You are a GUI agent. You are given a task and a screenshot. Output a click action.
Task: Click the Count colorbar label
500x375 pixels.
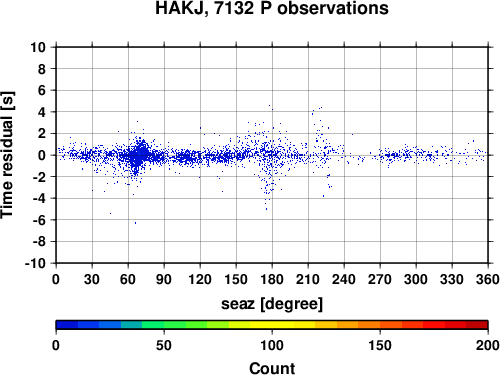pyautogui.click(x=272, y=368)
